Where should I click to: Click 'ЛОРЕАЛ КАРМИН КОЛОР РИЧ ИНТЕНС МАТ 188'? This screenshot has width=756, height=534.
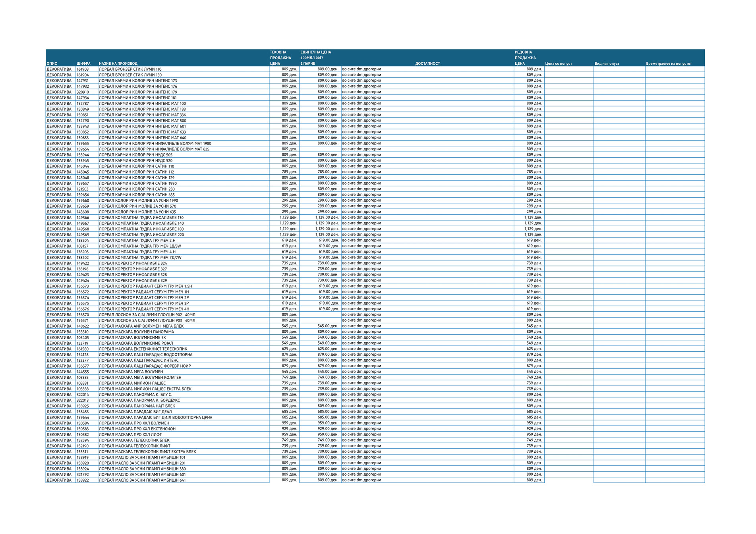pyautogui.click(x=142, y=109)
